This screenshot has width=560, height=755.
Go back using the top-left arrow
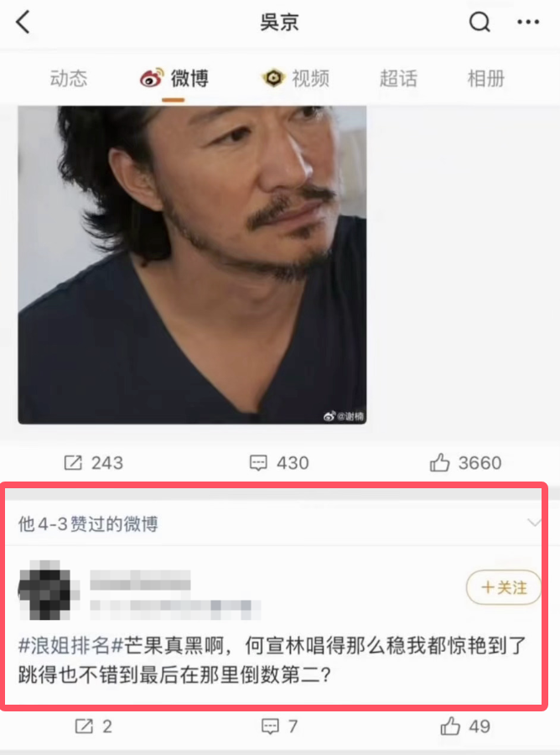pos(23,22)
